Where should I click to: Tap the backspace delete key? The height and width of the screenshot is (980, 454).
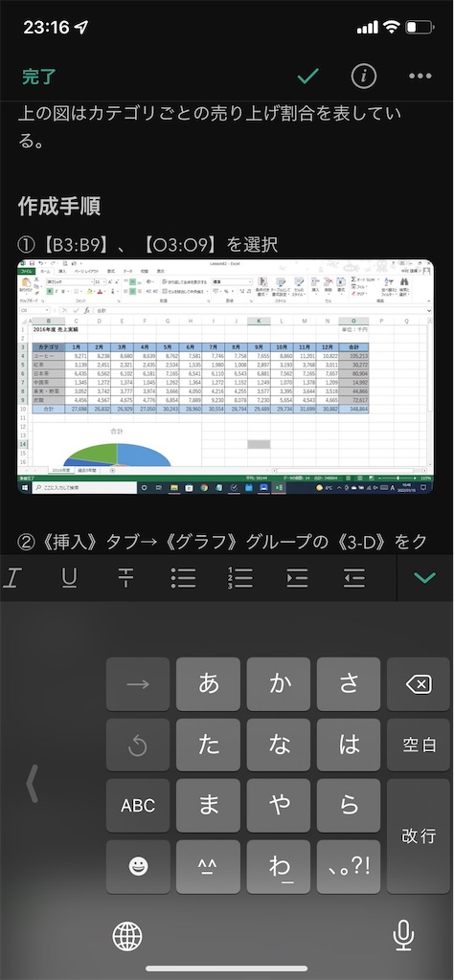tap(419, 684)
